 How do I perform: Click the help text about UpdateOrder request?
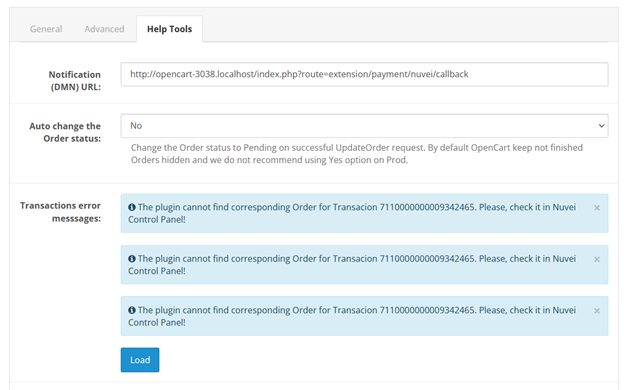tap(357, 154)
